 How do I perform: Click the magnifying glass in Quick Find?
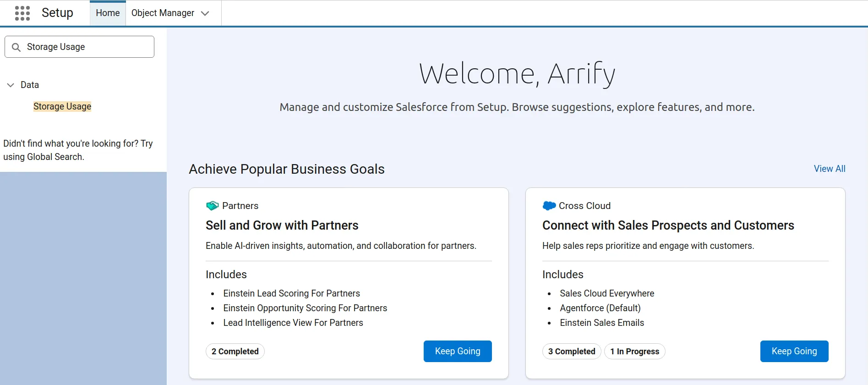tap(16, 47)
